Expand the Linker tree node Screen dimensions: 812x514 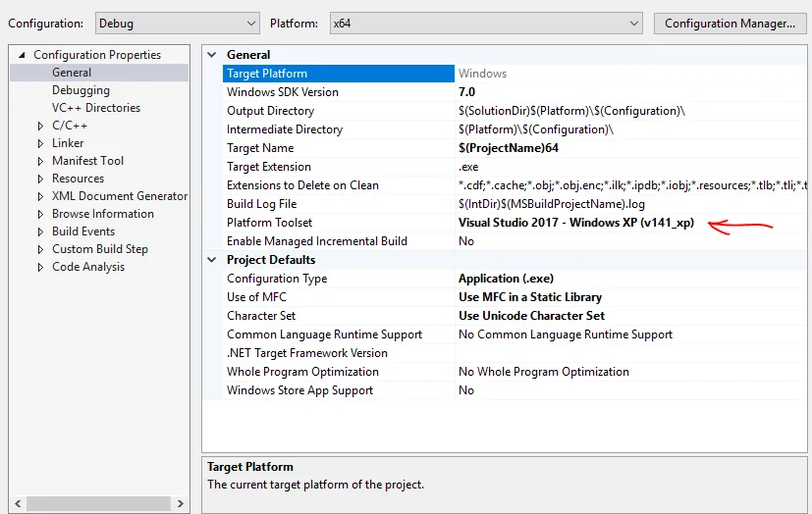[40, 143]
